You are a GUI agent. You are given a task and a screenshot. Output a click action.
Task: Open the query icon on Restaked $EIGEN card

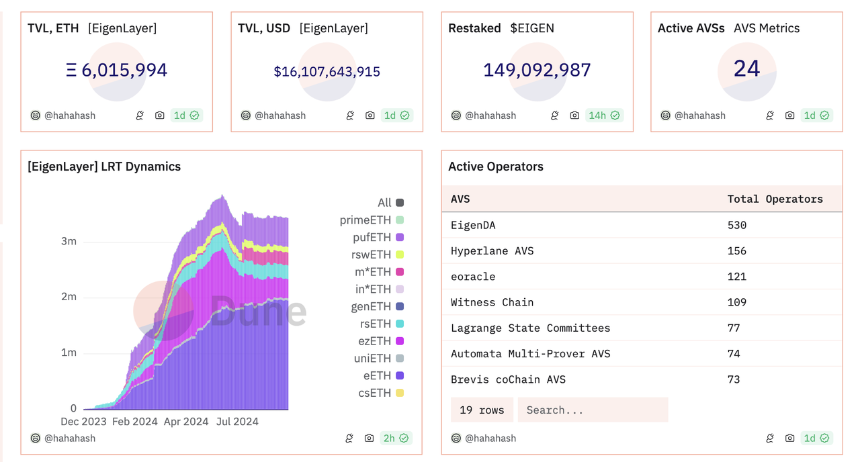coord(555,115)
